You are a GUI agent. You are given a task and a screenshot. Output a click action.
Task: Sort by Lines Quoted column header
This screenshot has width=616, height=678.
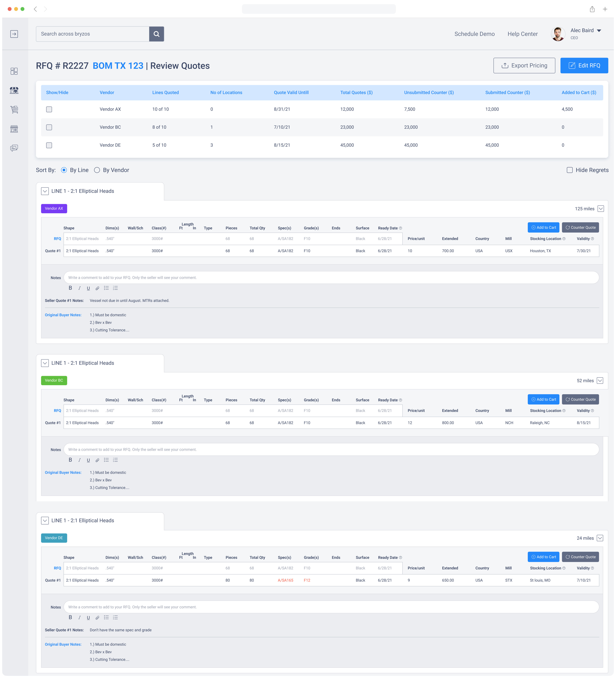(165, 93)
